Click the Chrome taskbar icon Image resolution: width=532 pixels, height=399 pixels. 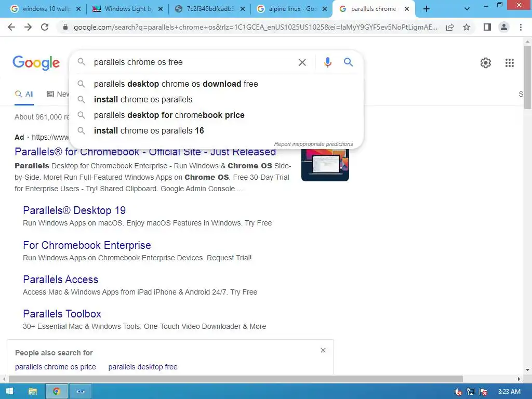click(56, 391)
